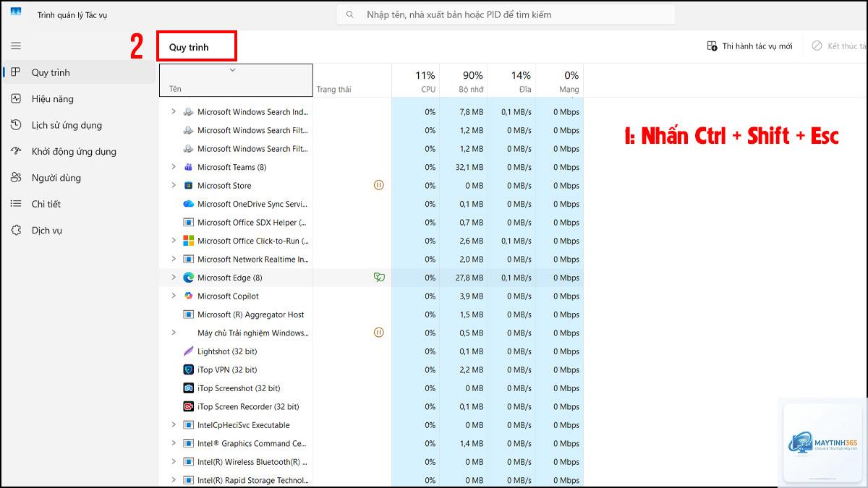This screenshot has height=488, width=868.
Task: Click the Người dùng sidebar icon
Action: pyautogui.click(x=16, y=178)
